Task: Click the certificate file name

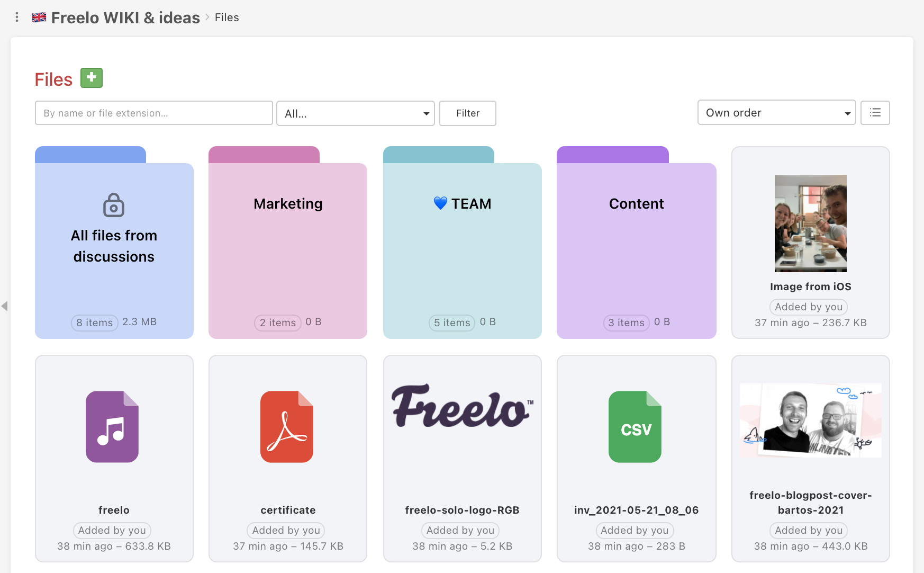Action: [x=288, y=510]
